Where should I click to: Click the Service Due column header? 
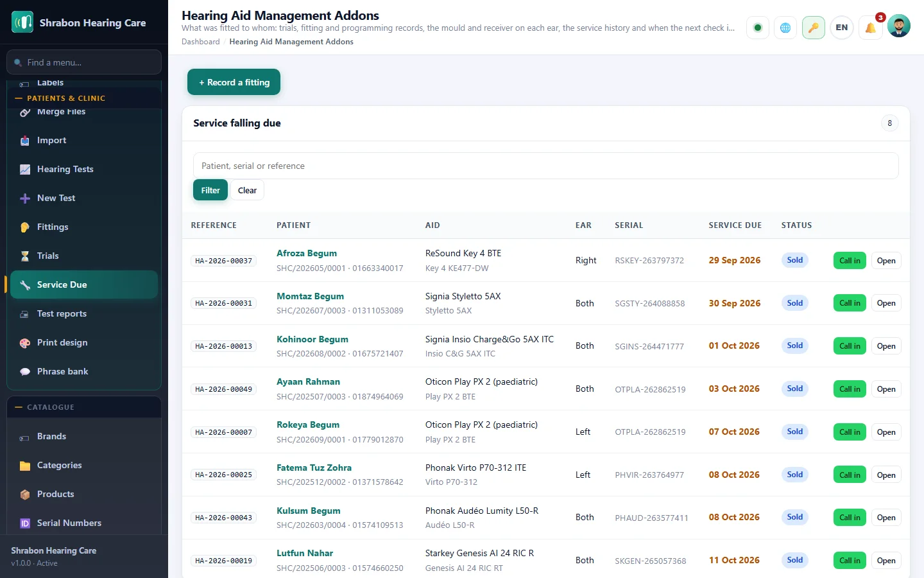coord(735,225)
